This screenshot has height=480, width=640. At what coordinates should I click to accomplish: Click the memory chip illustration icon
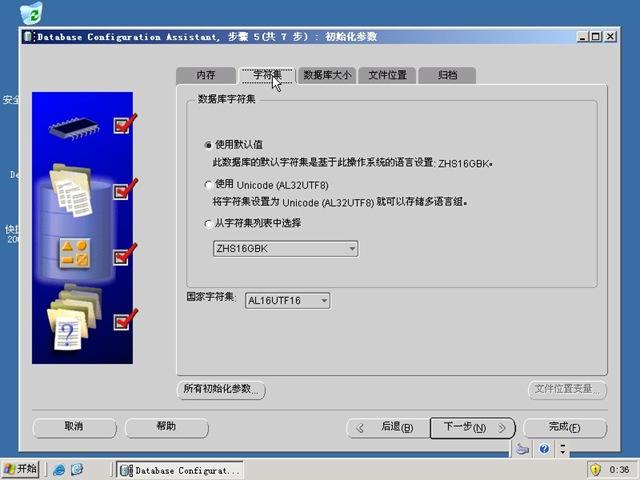tap(74, 128)
